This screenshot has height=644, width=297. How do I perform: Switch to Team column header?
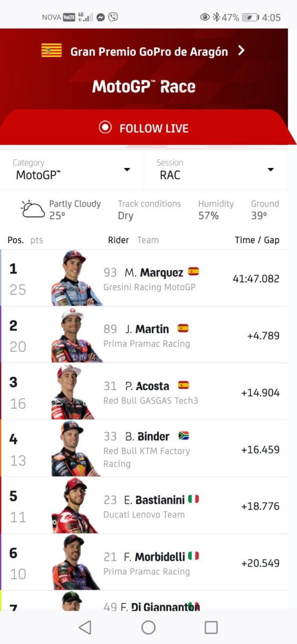click(x=148, y=240)
